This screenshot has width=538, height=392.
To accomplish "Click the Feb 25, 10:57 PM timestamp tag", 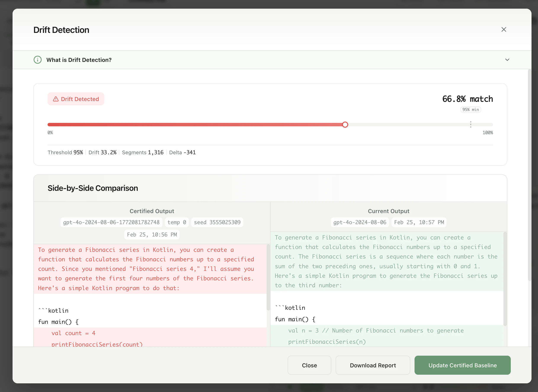I will click(x=419, y=222).
